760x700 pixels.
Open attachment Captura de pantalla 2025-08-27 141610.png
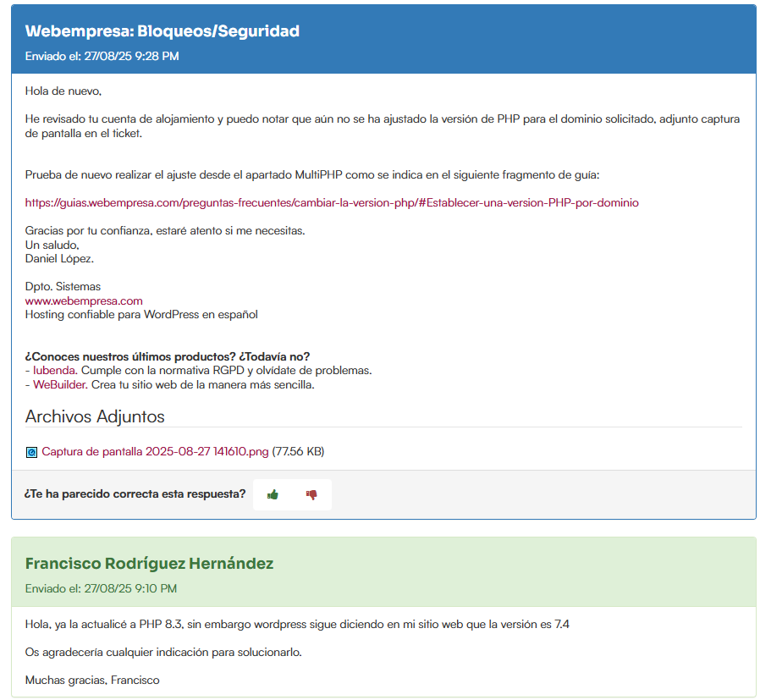155,452
